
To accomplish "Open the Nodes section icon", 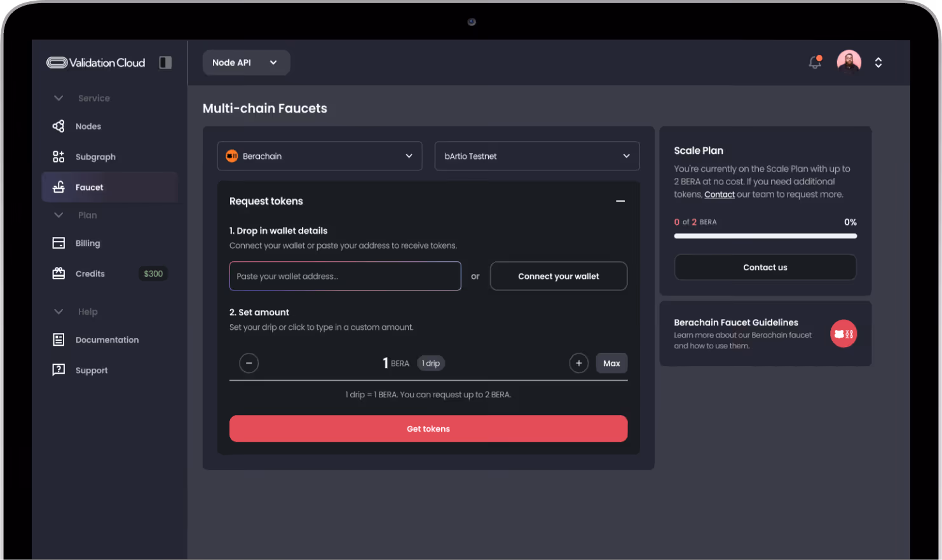I will [58, 126].
